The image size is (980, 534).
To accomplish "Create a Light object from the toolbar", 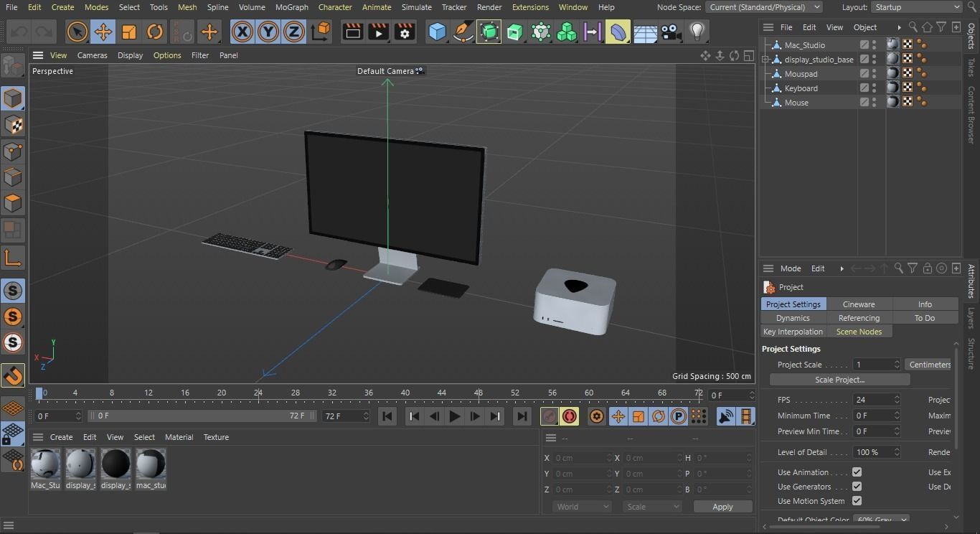I will pos(695,32).
